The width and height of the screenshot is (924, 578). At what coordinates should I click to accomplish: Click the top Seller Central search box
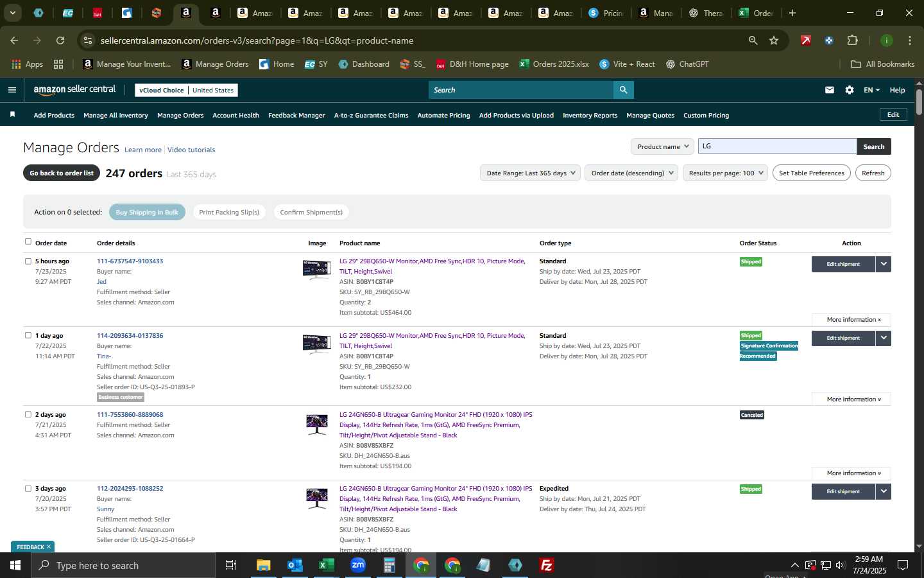click(x=520, y=90)
